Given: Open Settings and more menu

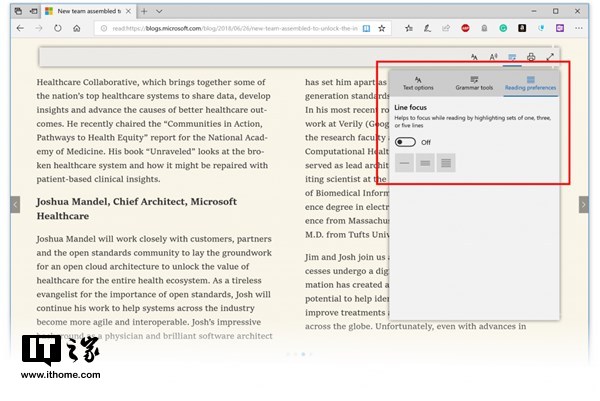Looking at the screenshot, I should click(579, 28).
